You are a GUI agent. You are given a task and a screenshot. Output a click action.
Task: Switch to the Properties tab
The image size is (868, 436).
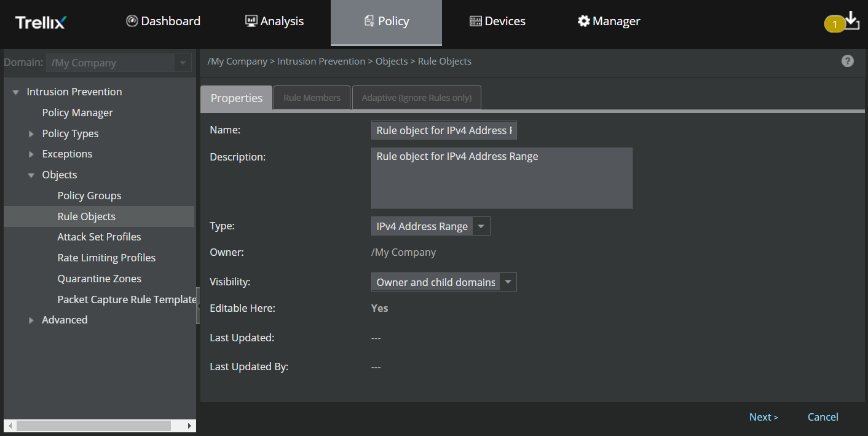[x=237, y=98]
